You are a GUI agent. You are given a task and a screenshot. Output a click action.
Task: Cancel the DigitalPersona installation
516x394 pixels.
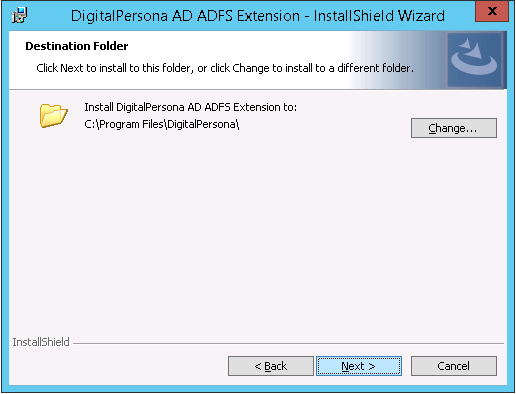point(454,366)
